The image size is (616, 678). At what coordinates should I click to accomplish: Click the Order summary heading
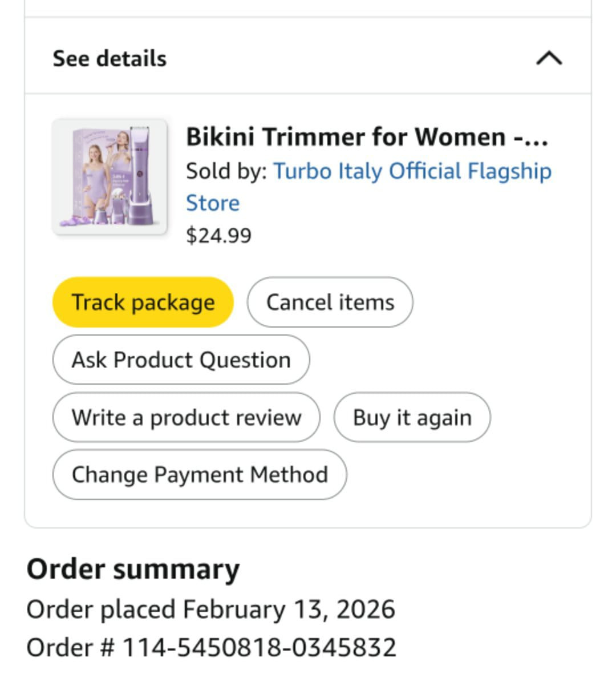(133, 570)
